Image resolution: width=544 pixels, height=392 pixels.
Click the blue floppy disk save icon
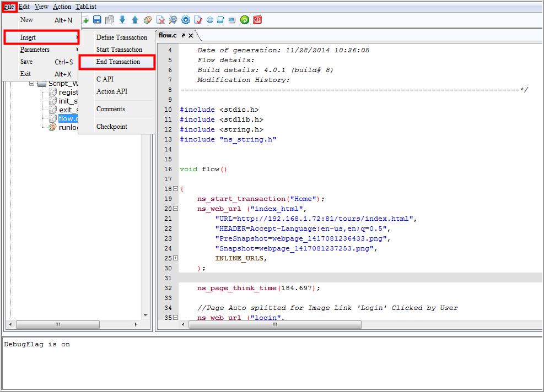97,20
